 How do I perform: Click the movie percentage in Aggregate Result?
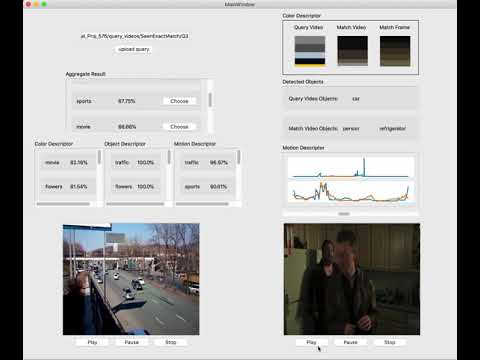[x=127, y=127]
